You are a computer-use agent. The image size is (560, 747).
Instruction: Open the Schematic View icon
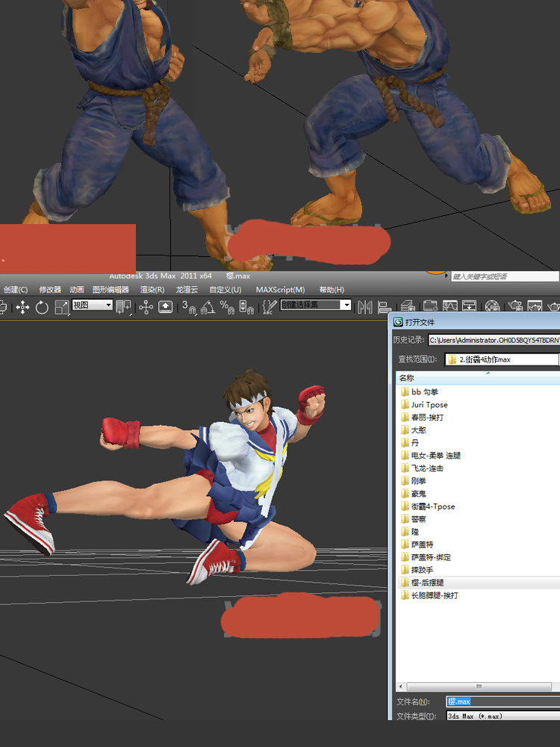coord(470,306)
